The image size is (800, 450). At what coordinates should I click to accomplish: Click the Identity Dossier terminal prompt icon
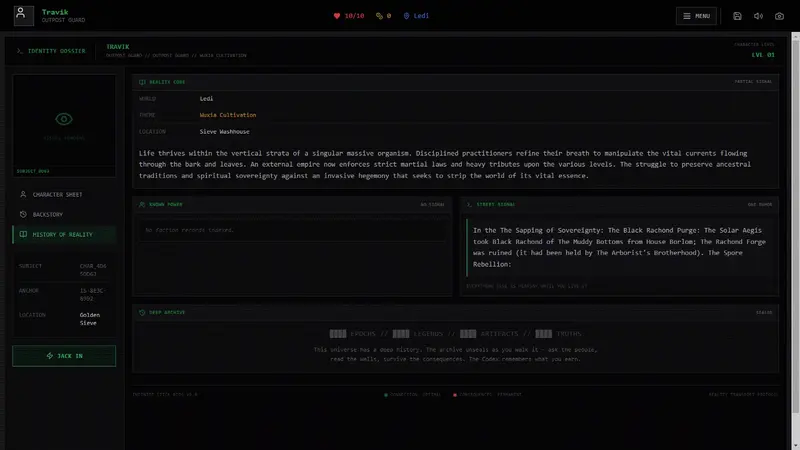[x=20, y=51]
